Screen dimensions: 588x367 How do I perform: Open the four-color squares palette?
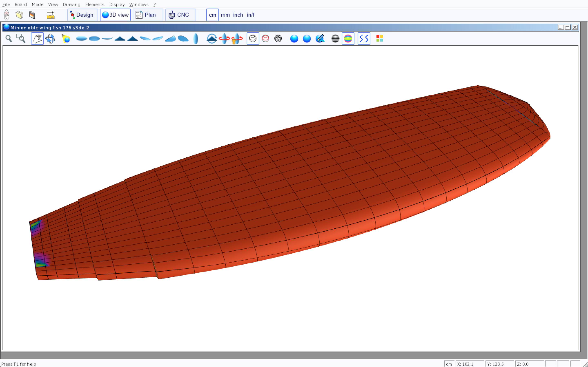[x=380, y=39]
